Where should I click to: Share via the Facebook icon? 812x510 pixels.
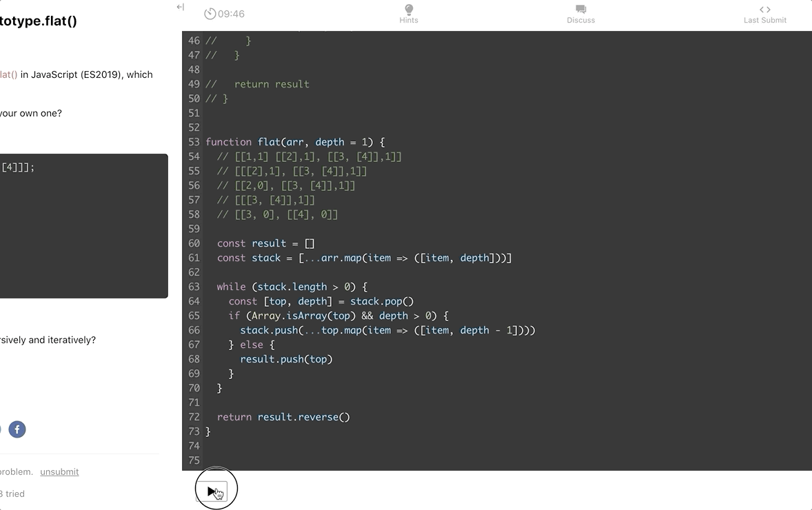pos(17,429)
